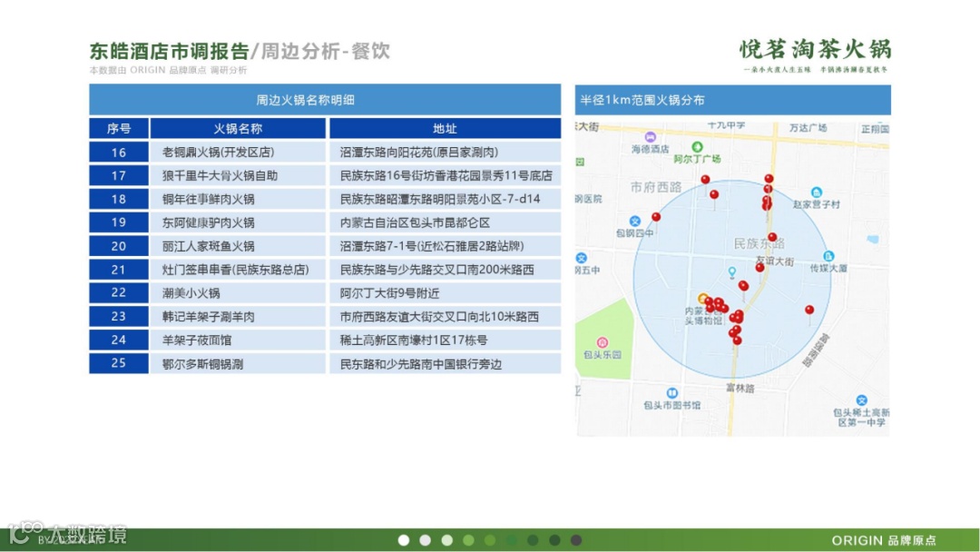Click address 沼潭东路向阳花苑(原吕家涮肉)
This screenshot has height=552, width=980.
tap(445, 152)
